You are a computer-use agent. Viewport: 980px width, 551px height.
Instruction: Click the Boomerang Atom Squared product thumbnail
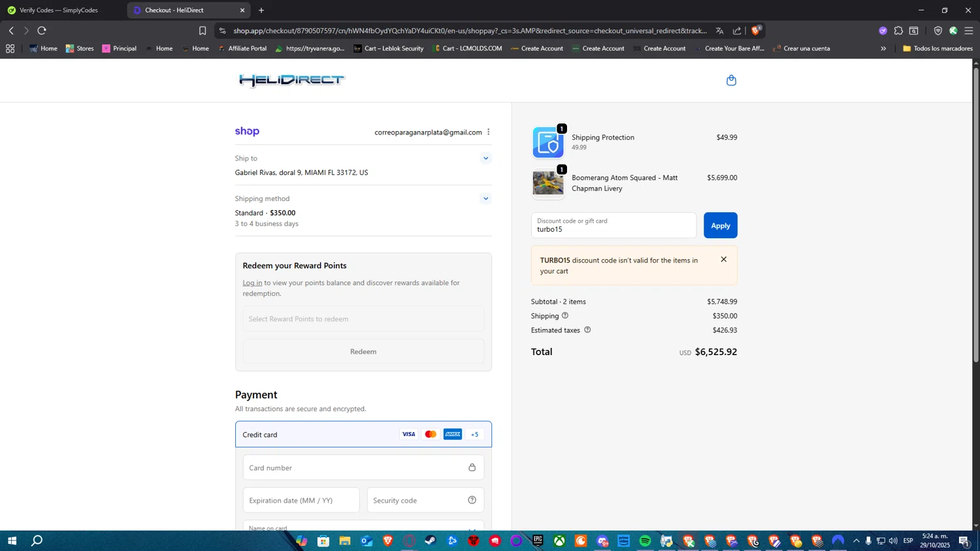click(x=547, y=183)
